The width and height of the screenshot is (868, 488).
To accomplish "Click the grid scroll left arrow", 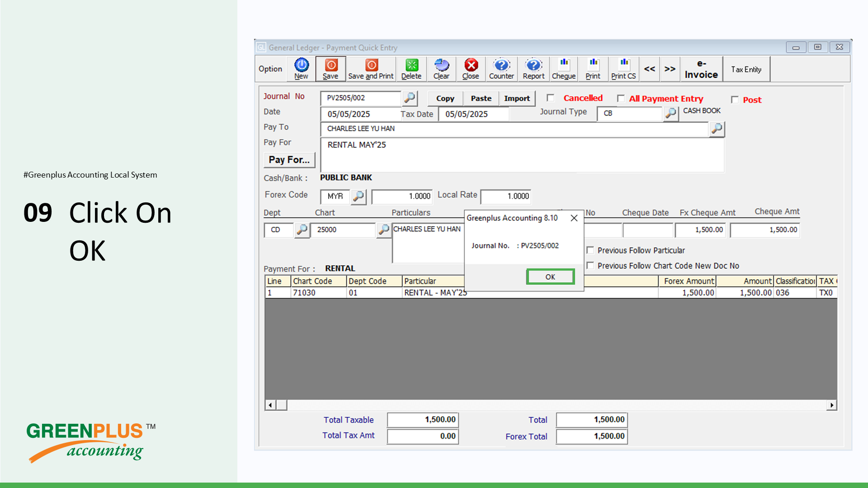I will click(x=270, y=405).
